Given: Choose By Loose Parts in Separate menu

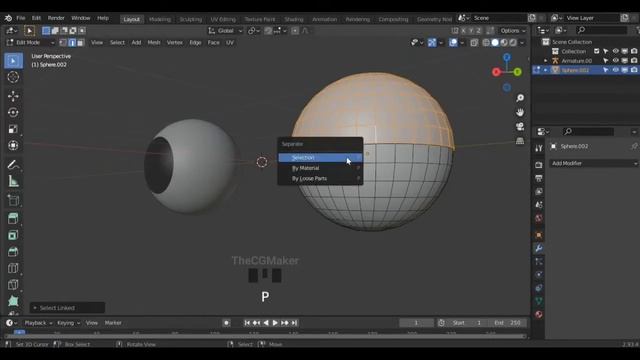Looking at the screenshot, I should click(x=320, y=179).
